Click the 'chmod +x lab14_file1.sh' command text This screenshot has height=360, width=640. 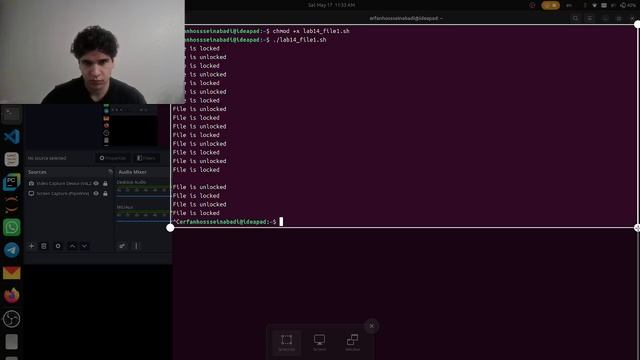point(311,31)
